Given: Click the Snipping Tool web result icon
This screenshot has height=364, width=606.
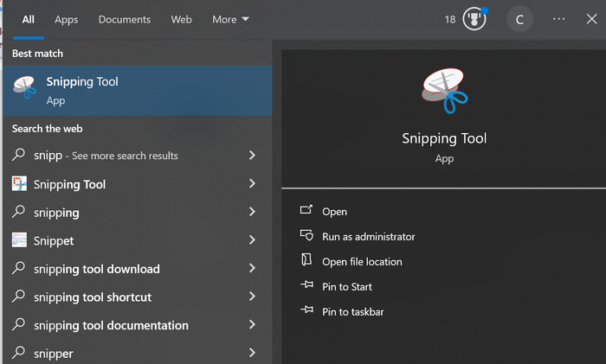Looking at the screenshot, I should coord(19,184).
